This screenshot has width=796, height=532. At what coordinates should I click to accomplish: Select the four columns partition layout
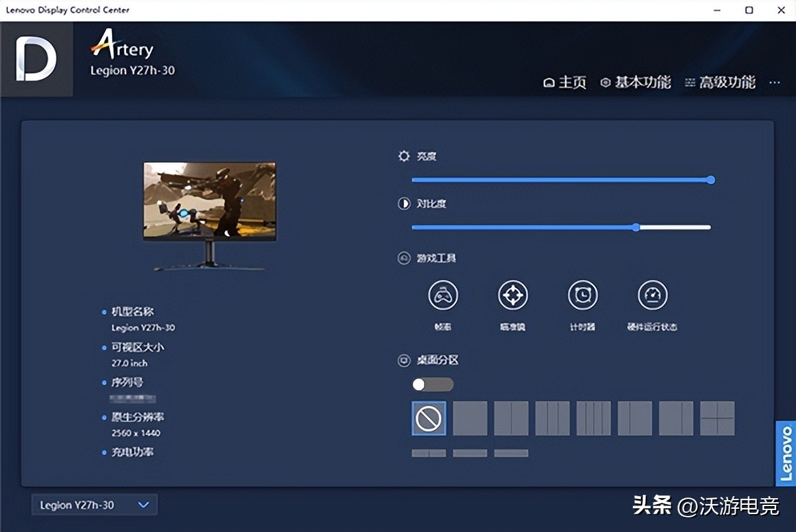594,419
